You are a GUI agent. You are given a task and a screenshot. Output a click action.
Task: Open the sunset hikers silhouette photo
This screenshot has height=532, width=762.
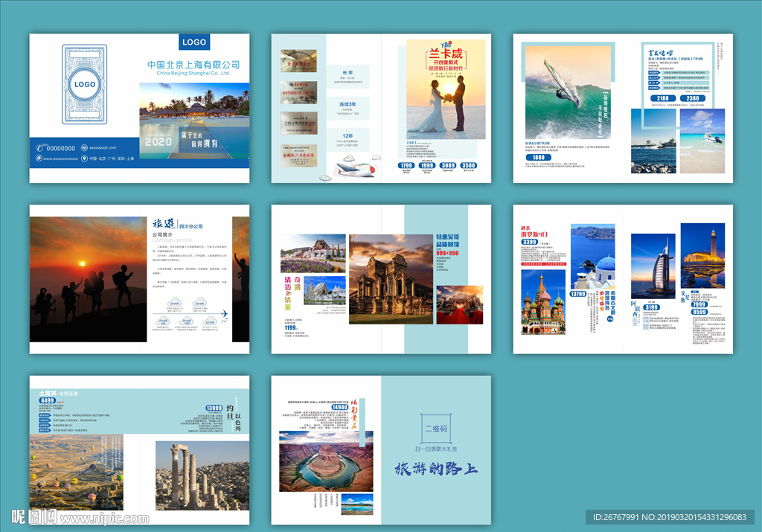coord(88,279)
